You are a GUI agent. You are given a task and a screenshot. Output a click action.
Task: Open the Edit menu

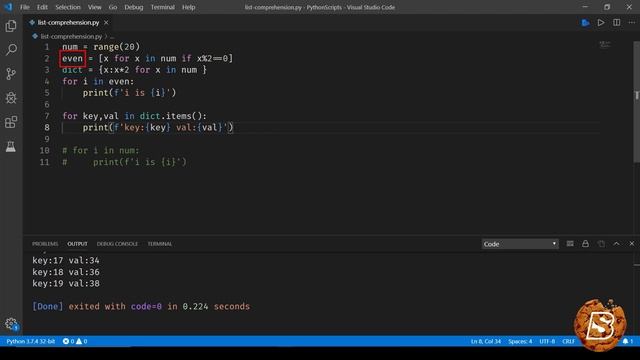42,7
